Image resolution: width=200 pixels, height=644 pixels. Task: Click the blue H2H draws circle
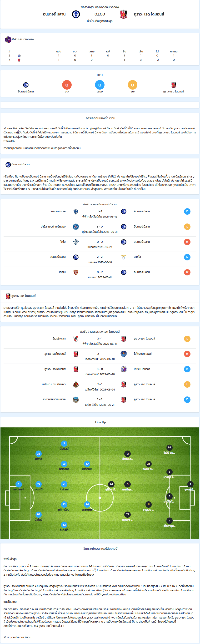pyautogui.click(x=100, y=85)
